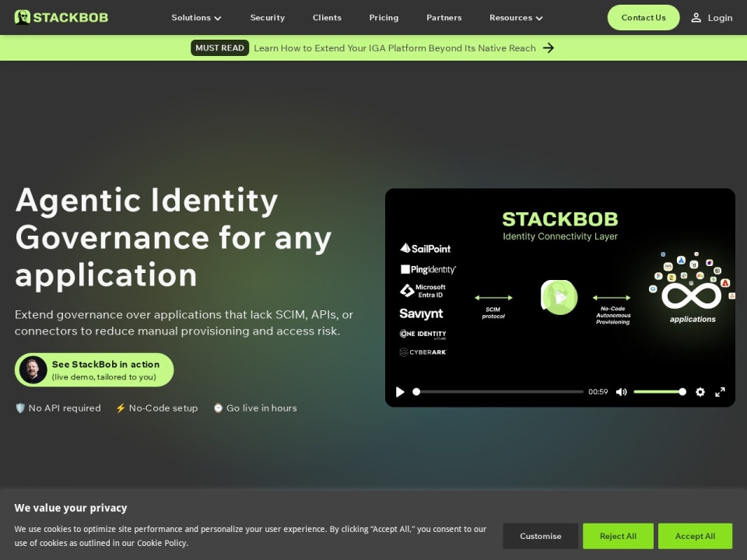Click the presenter avatar in demo button
The image size is (747, 560).
click(x=33, y=369)
